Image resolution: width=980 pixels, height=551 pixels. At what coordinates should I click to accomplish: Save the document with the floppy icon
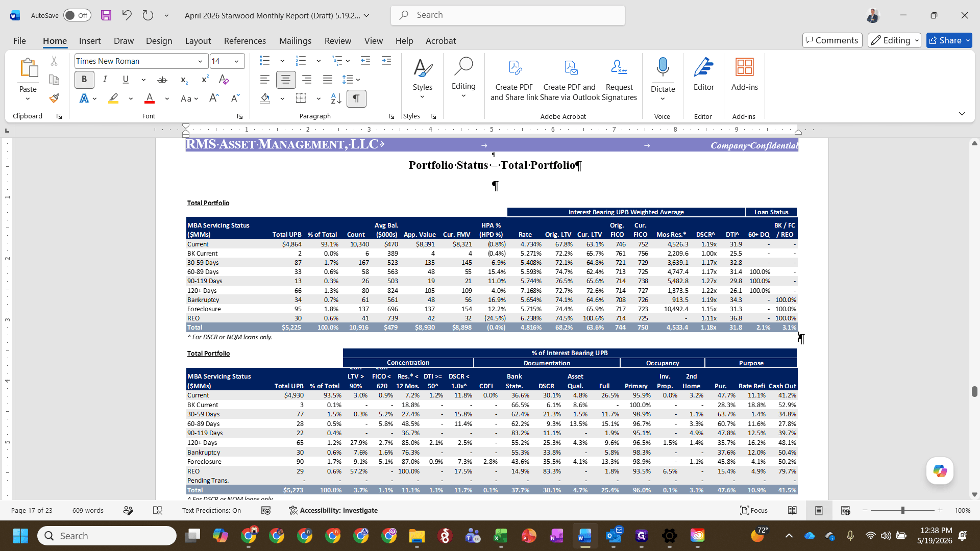(106, 15)
